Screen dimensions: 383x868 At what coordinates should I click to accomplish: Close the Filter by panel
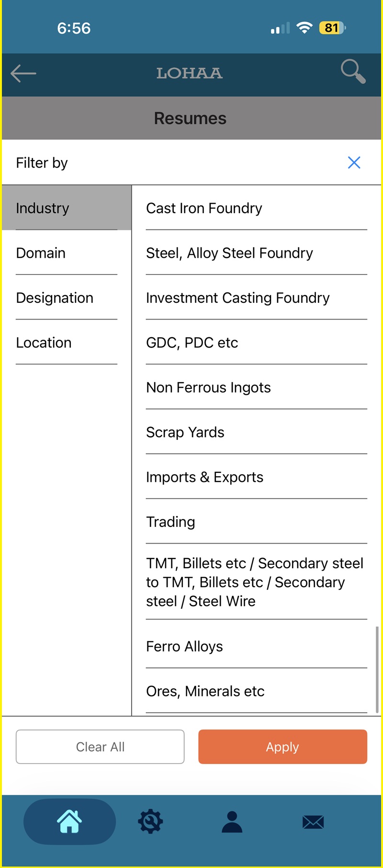coord(354,162)
